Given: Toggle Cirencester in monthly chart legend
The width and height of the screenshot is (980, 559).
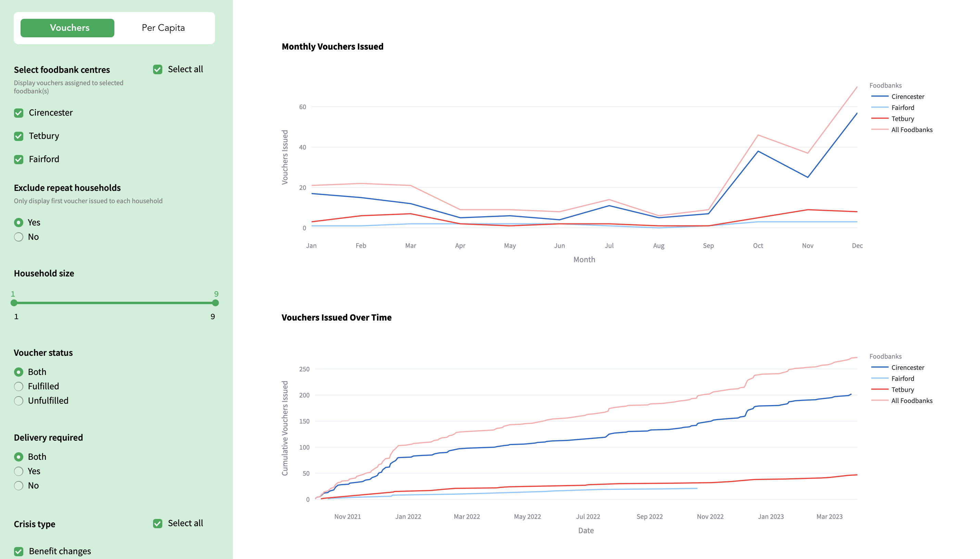Looking at the screenshot, I should [907, 96].
